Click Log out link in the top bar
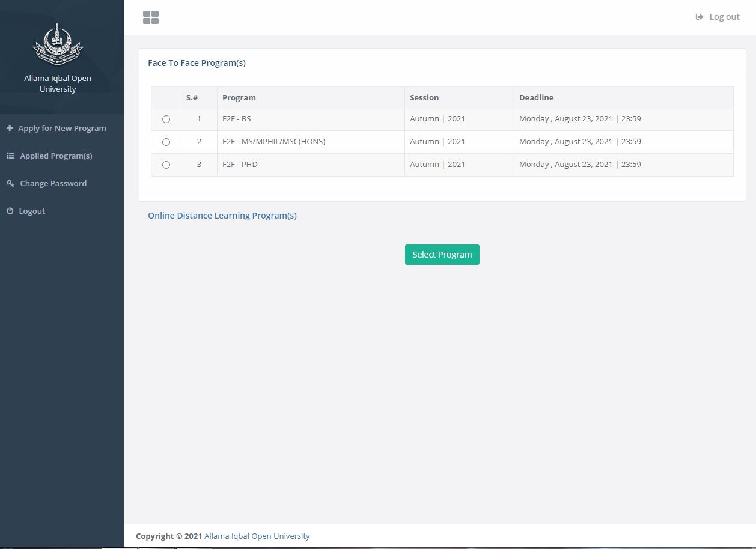 (718, 17)
